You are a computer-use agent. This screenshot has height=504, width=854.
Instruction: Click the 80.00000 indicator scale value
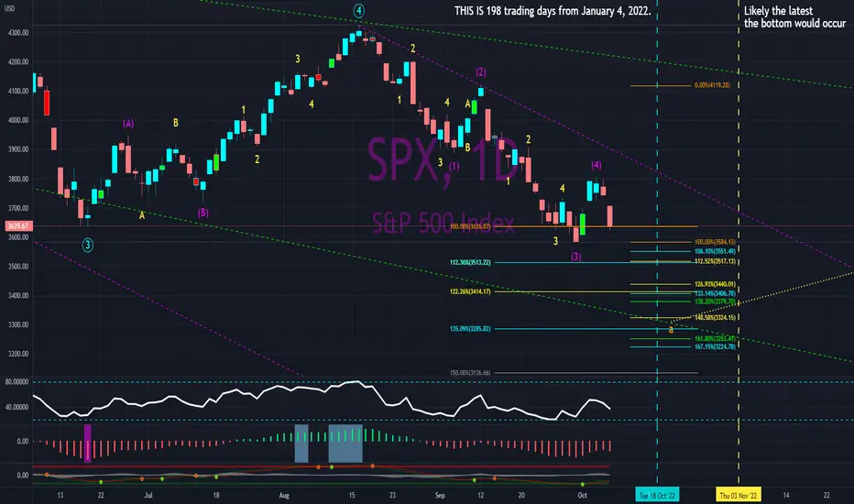click(x=16, y=382)
